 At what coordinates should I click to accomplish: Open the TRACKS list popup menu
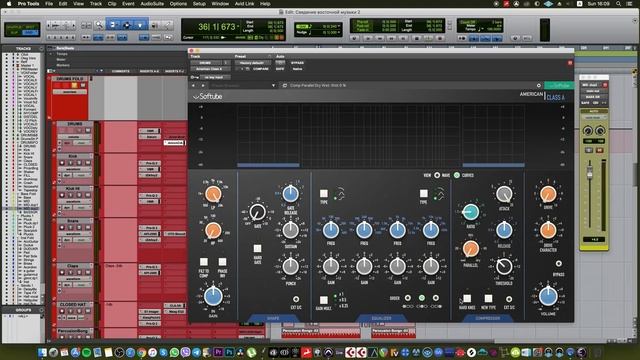pyautogui.click(x=41, y=49)
